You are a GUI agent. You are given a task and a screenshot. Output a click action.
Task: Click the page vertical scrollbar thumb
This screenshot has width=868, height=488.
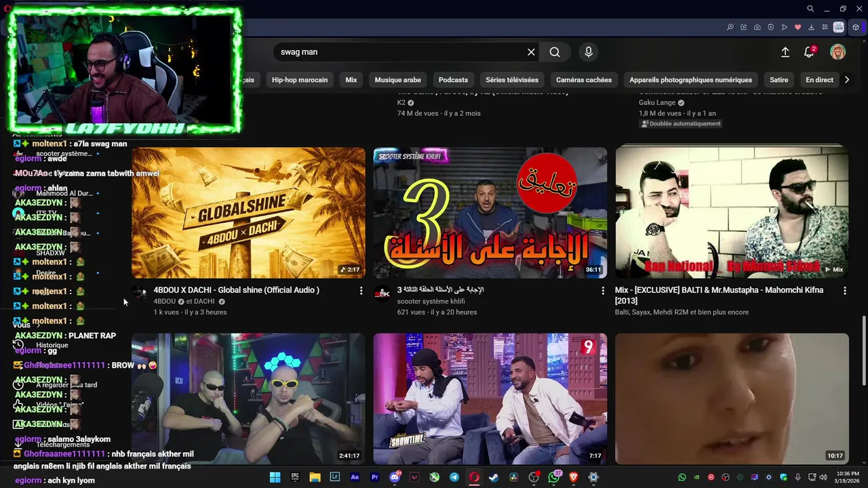[x=863, y=350]
